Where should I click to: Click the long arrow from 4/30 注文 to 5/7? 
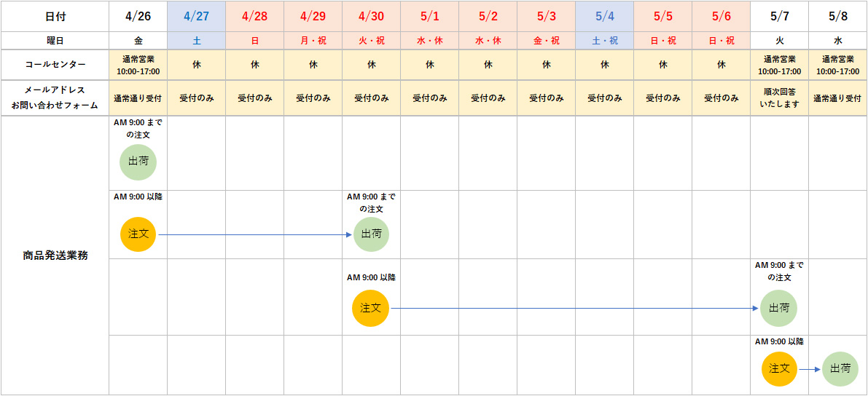572,308
